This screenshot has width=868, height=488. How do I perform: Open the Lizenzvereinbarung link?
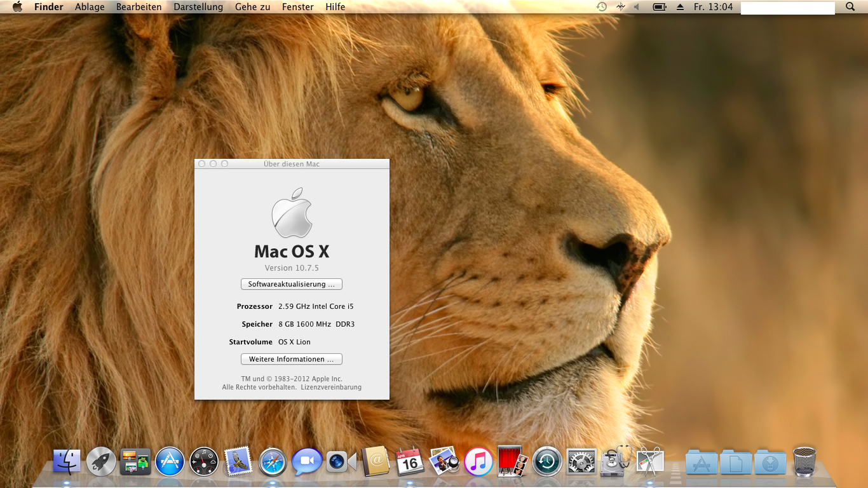pyautogui.click(x=331, y=387)
